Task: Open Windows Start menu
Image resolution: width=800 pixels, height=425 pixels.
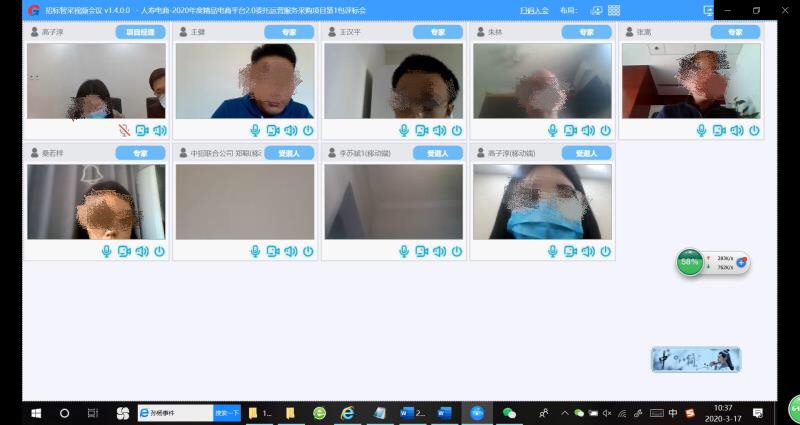Action: click(x=36, y=412)
